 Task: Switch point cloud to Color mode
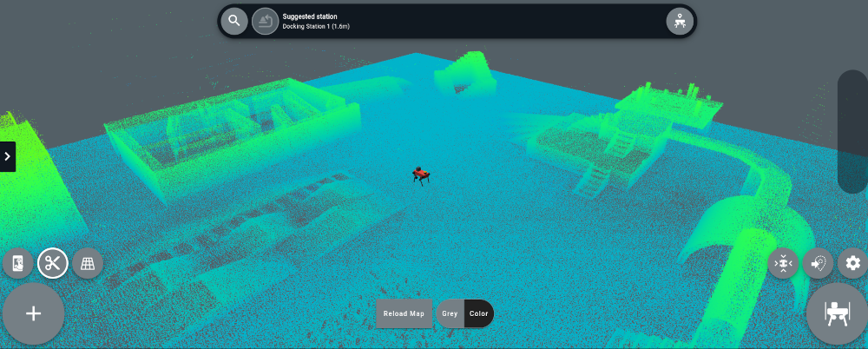click(x=478, y=313)
